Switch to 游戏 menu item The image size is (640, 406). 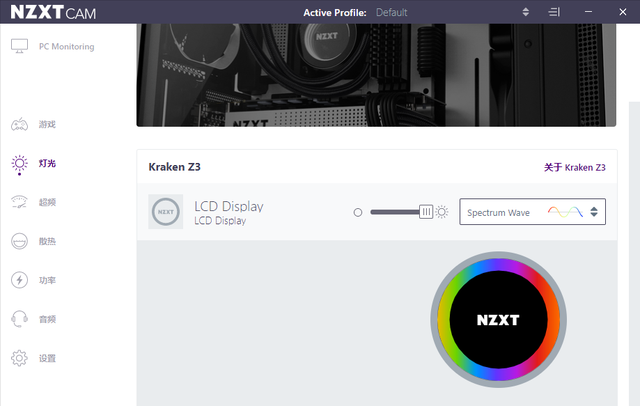point(47,124)
